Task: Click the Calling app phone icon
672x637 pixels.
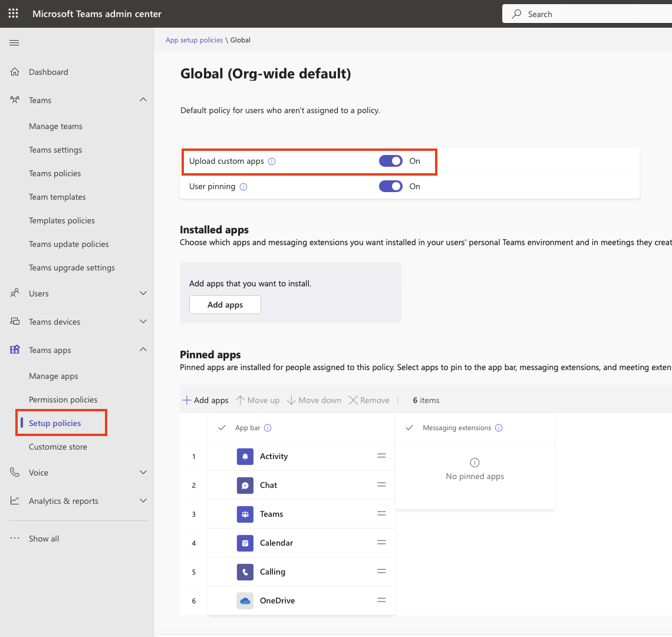Action: point(245,572)
